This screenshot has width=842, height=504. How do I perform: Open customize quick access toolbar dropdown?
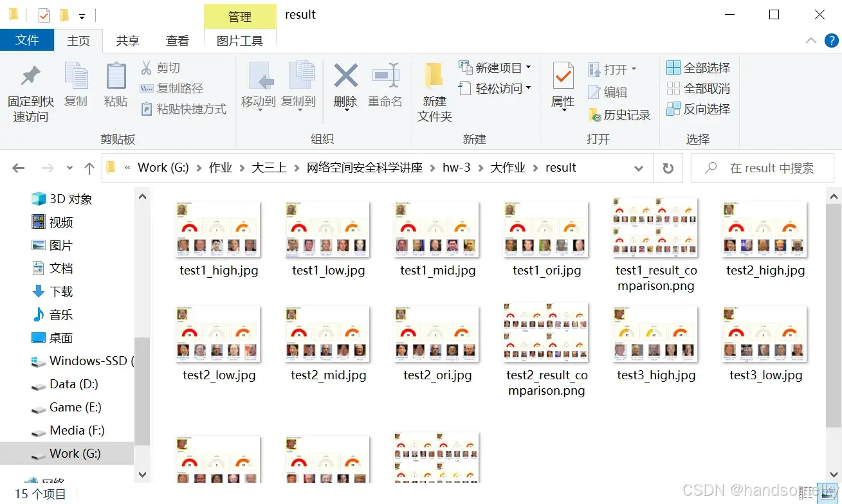[x=82, y=16]
